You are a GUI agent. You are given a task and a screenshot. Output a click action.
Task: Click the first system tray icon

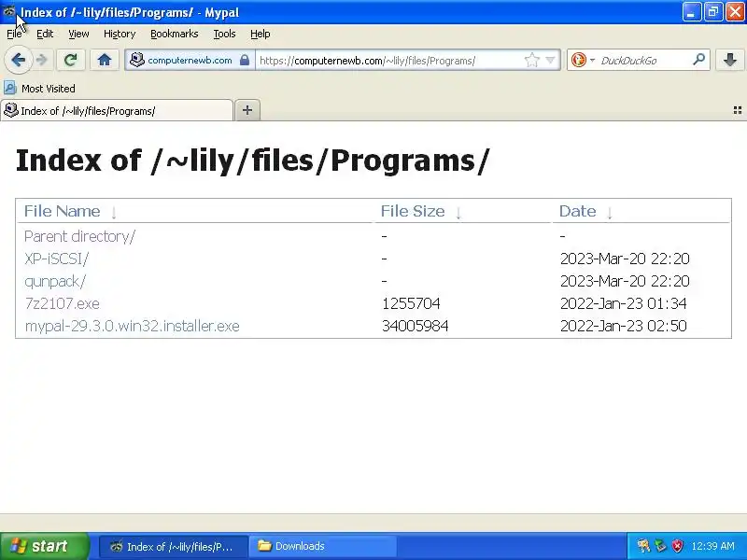(x=643, y=546)
